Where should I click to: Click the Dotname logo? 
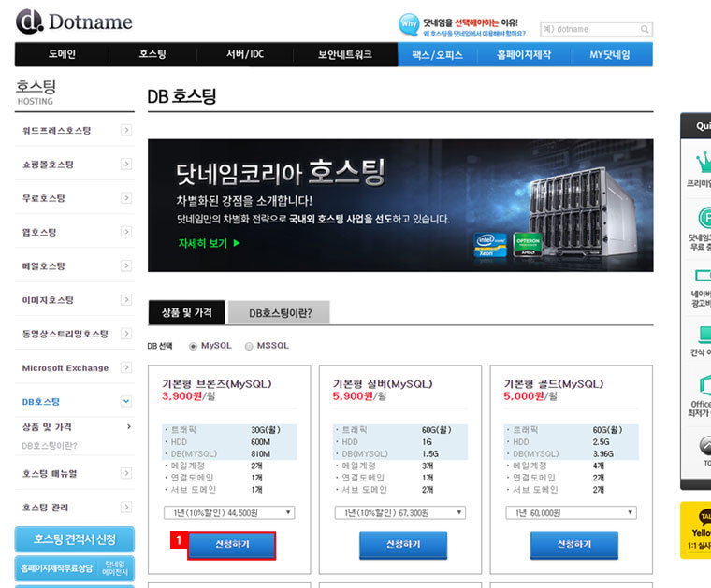tap(74, 21)
